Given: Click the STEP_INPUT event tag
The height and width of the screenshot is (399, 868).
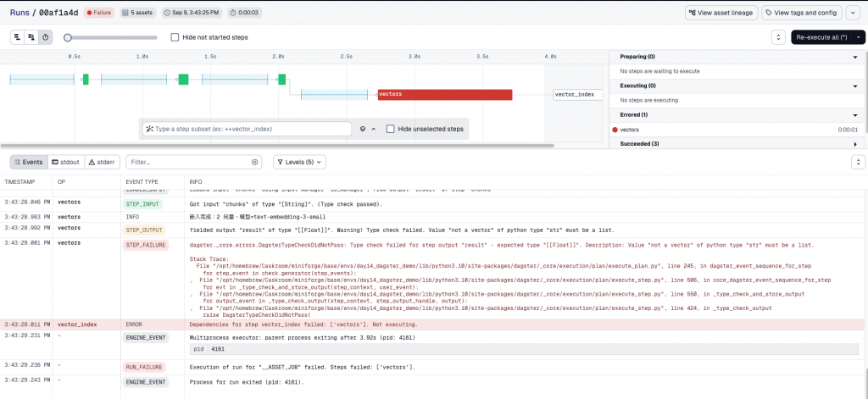Looking at the screenshot, I should pyautogui.click(x=142, y=204).
